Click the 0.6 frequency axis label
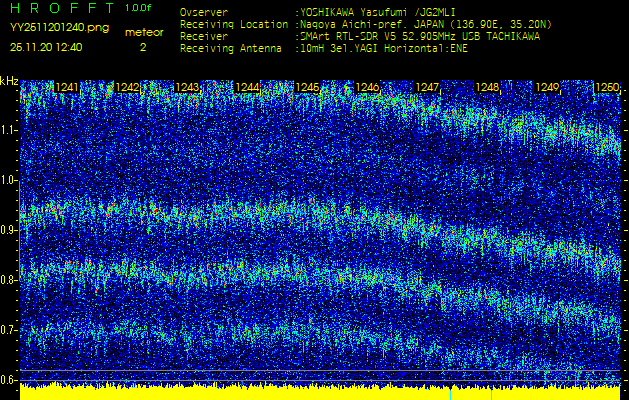629x400 pixels. 10,380
